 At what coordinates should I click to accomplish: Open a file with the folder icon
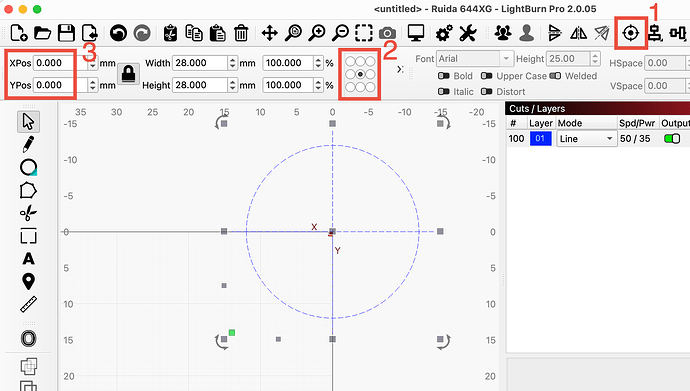(43, 33)
